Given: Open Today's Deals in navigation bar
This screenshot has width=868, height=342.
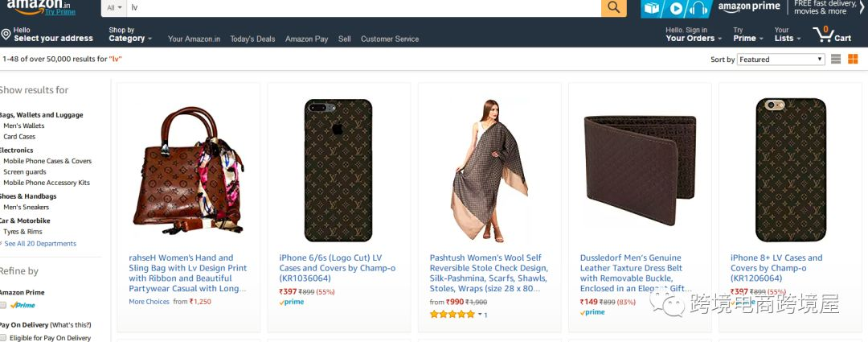Looking at the screenshot, I should 252,39.
